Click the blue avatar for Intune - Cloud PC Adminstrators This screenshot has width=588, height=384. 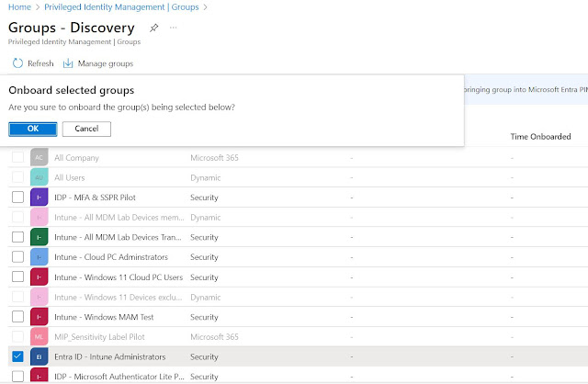click(x=39, y=257)
